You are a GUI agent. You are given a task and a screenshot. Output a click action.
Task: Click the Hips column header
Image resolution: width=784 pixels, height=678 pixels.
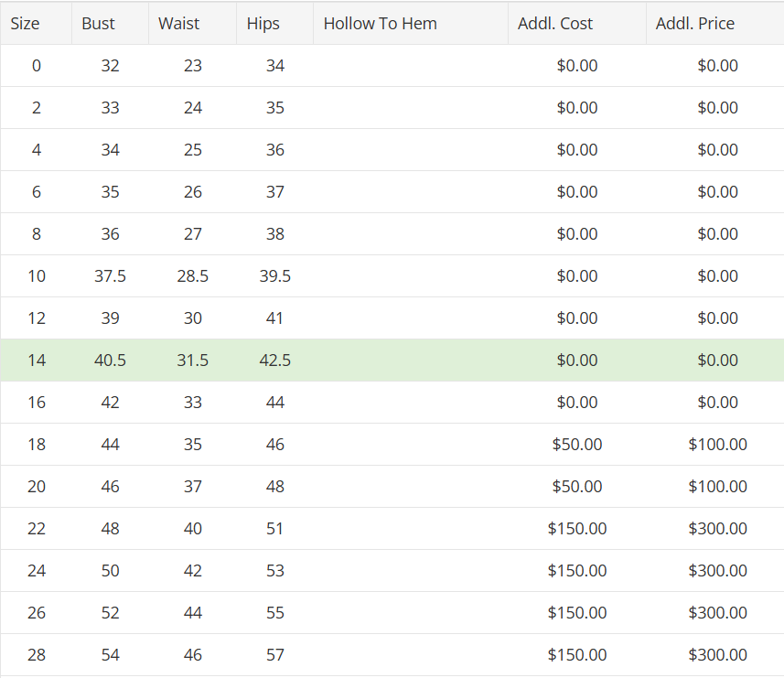(275, 24)
